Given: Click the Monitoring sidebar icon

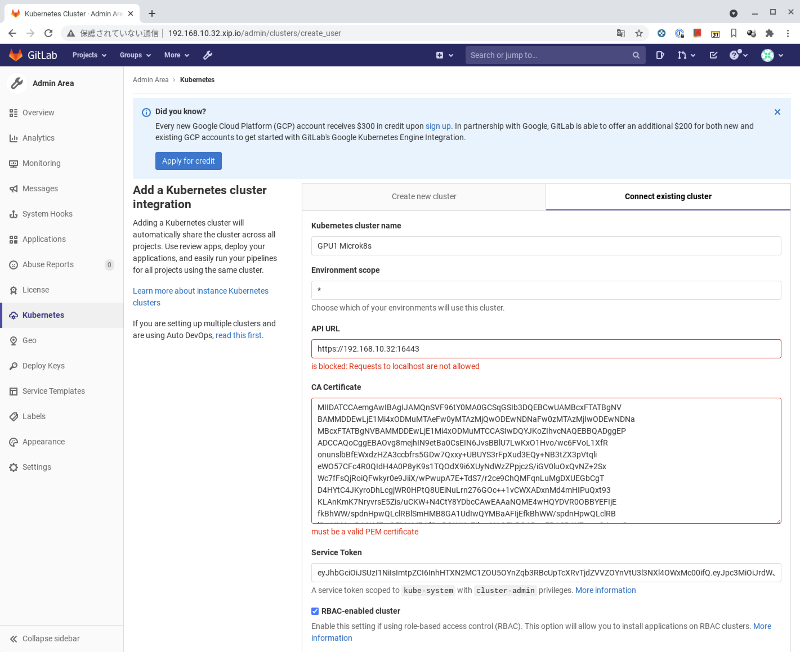Looking at the screenshot, I should click(13, 163).
